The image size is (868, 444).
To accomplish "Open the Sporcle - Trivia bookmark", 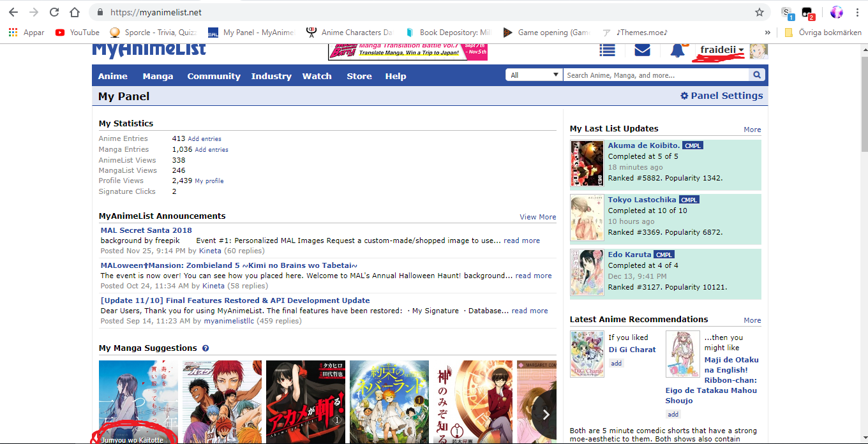I will 153,32.
